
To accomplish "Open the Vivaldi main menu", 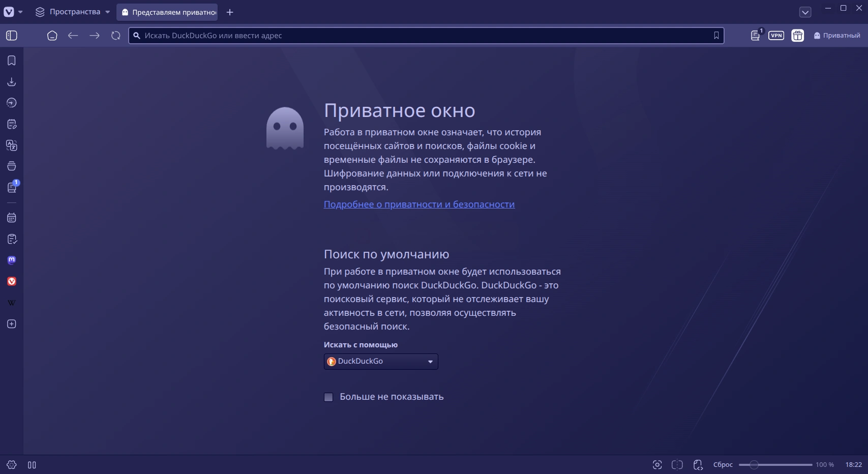I will pyautogui.click(x=8, y=11).
